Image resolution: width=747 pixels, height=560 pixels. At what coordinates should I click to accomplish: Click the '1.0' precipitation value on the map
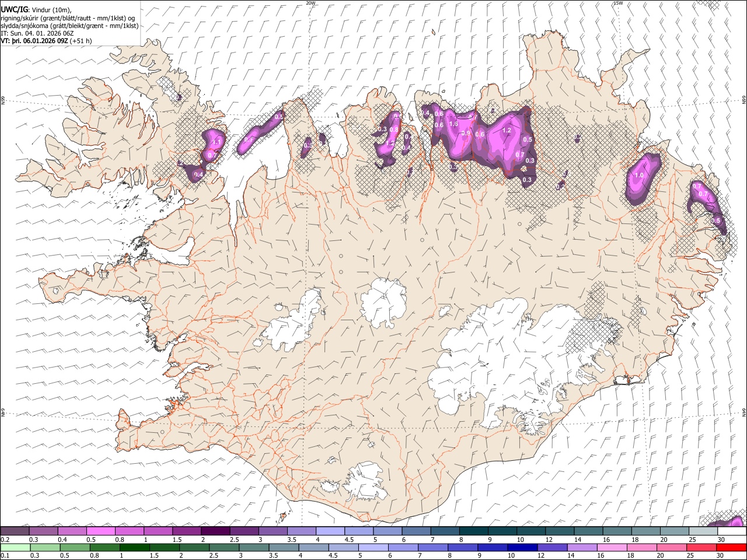(639, 175)
